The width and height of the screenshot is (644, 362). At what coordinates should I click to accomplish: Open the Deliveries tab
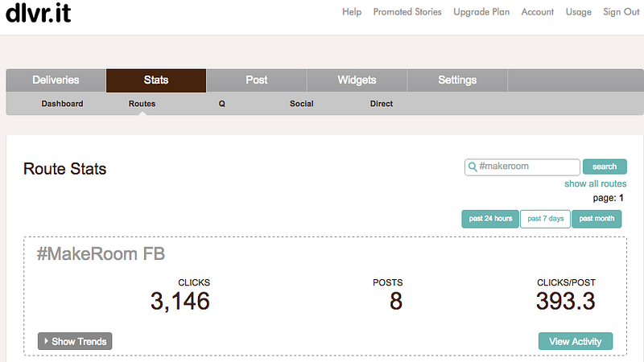pyautogui.click(x=56, y=80)
